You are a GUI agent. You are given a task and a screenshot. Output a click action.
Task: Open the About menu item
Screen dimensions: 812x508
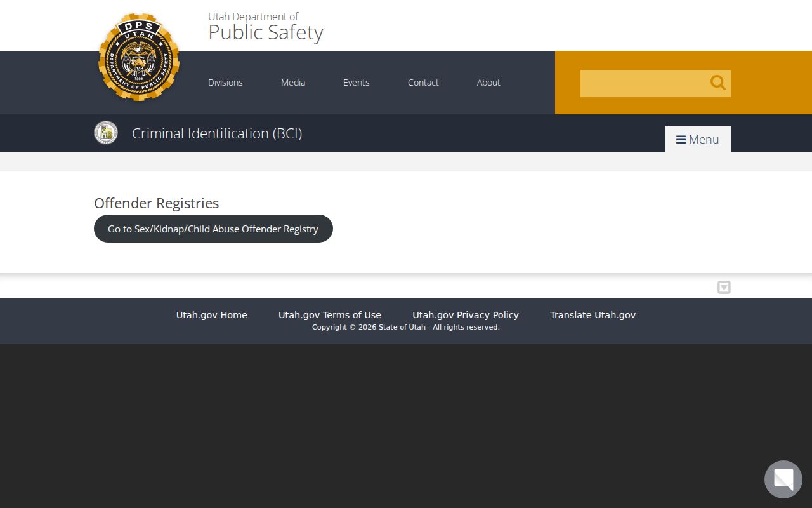tap(488, 83)
